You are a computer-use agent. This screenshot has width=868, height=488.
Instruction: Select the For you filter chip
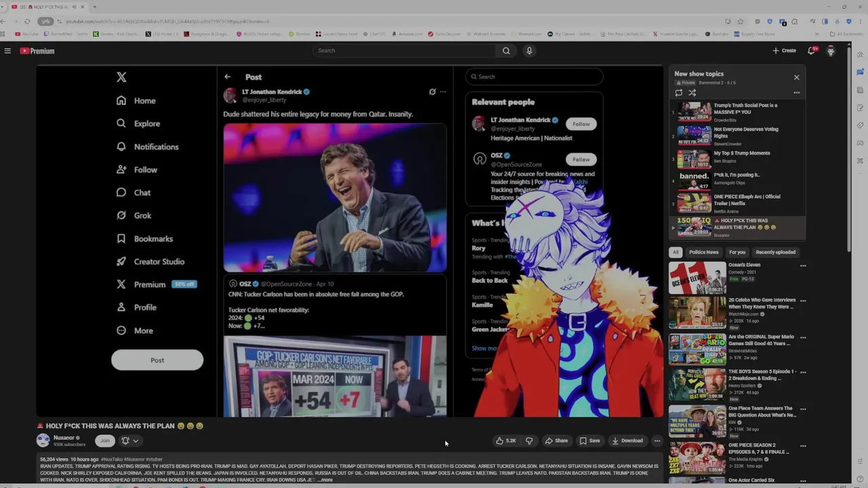tap(736, 252)
